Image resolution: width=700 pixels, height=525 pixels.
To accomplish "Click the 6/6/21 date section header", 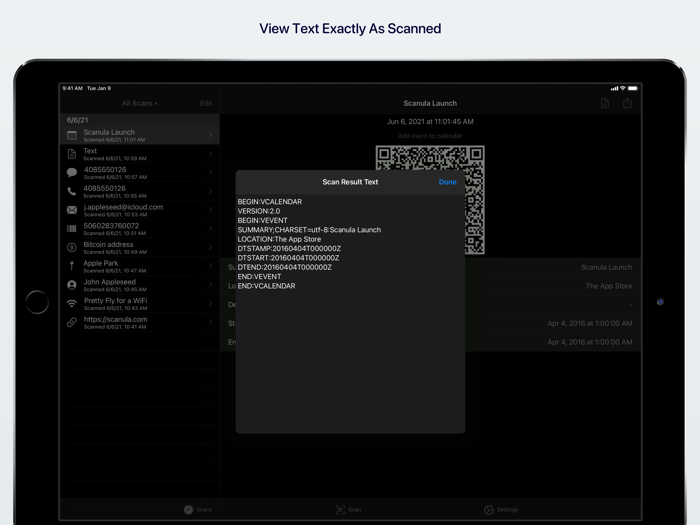I will 139,120.
